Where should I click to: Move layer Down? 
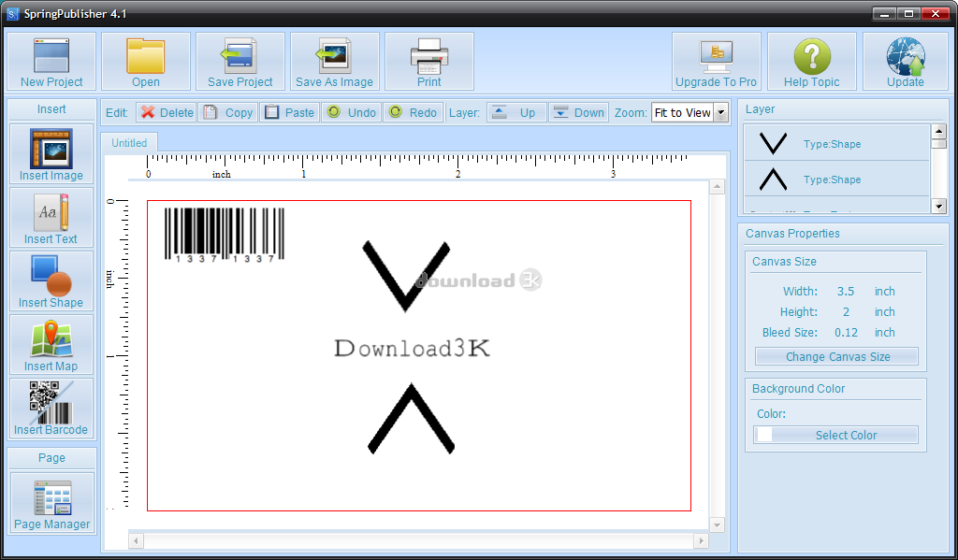tap(578, 112)
